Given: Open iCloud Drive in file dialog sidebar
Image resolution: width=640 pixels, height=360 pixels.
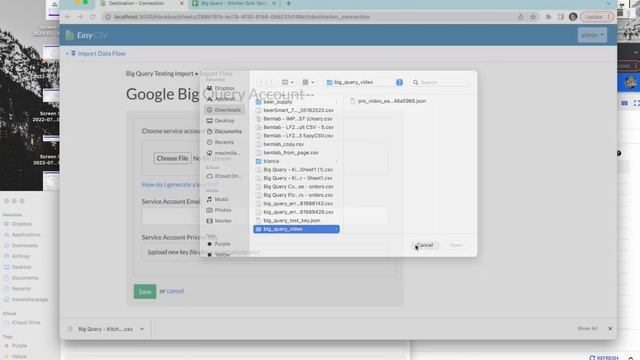Looking at the screenshot, I should tap(224, 176).
